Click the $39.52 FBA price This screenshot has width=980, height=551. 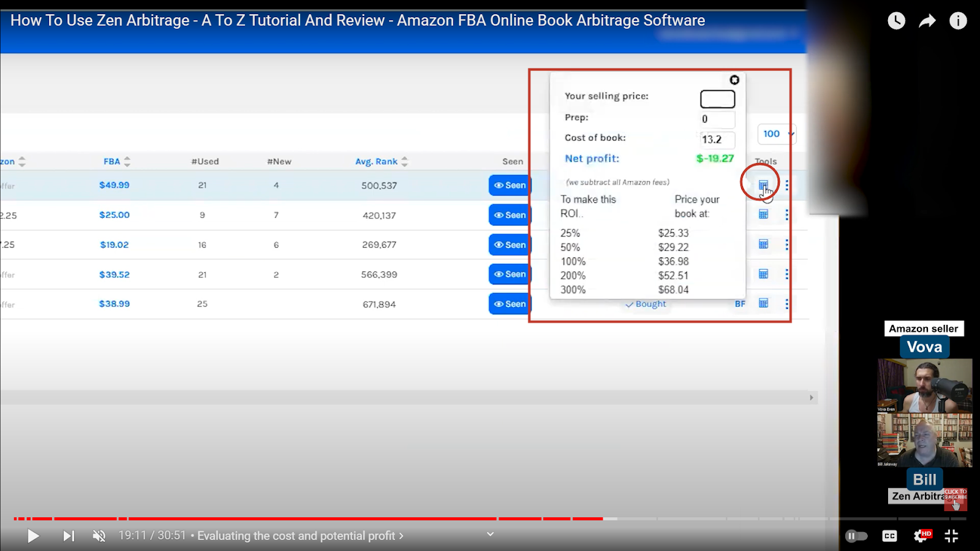[x=115, y=275]
